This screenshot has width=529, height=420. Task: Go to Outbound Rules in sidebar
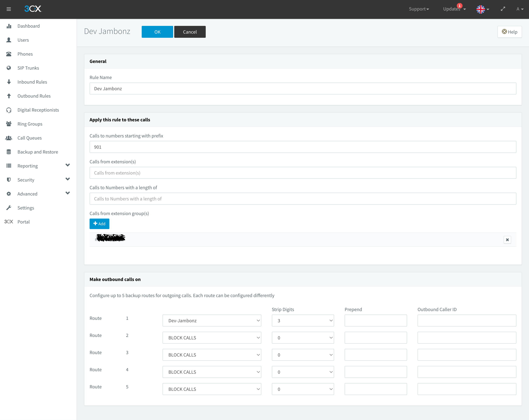[34, 96]
